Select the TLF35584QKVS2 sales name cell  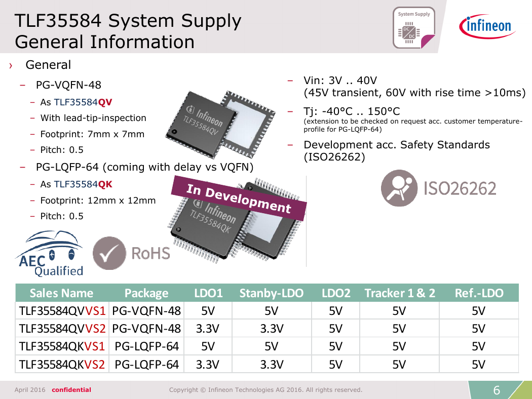pos(62,365)
